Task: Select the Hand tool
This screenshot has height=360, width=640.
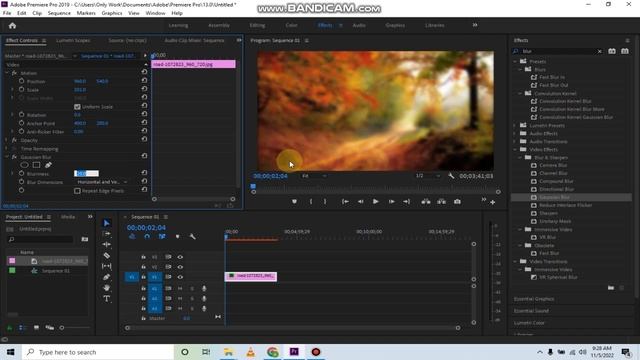Action: (107, 288)
